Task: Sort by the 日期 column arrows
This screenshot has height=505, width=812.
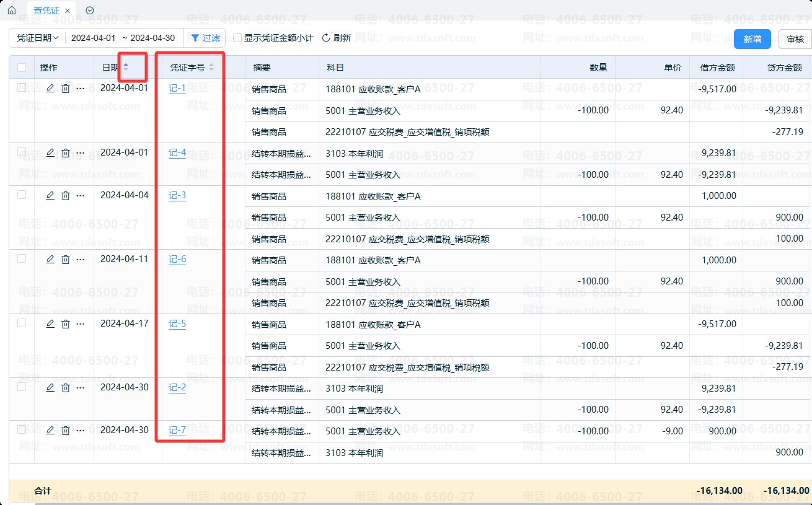Action: [x=126, y=67]
